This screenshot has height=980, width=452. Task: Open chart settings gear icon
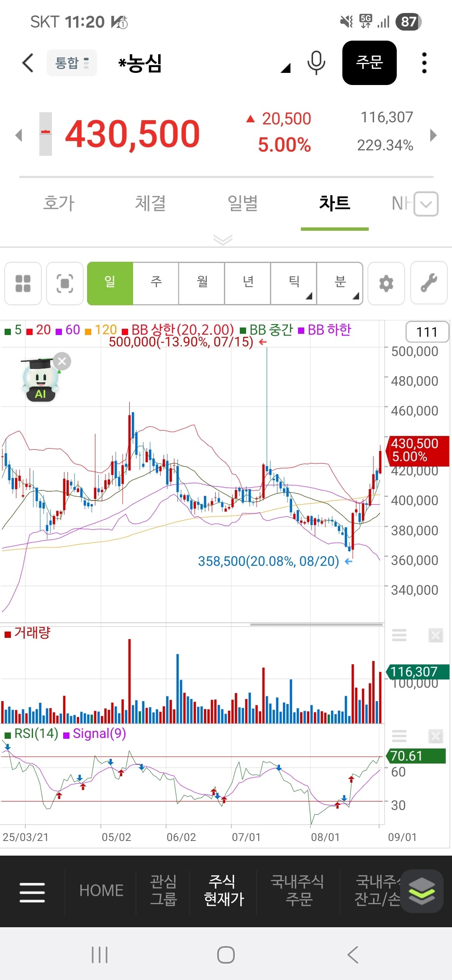tap(386, 284)
